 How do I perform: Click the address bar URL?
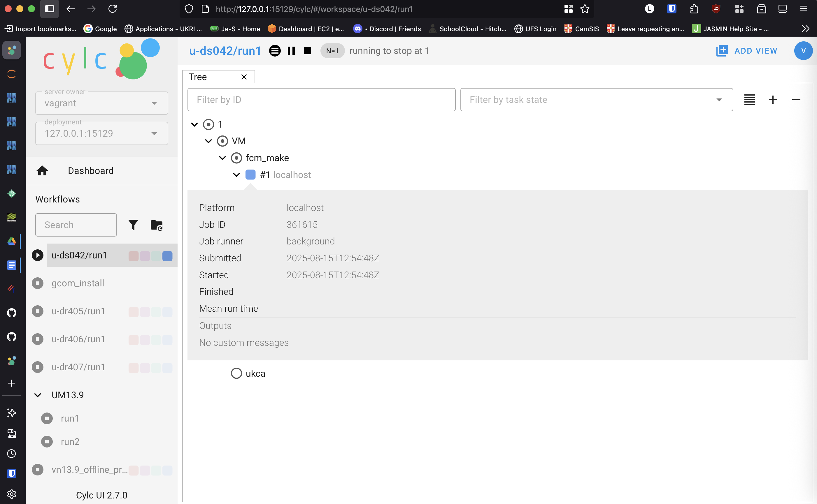pyautogui.click(x=314, y=9)
